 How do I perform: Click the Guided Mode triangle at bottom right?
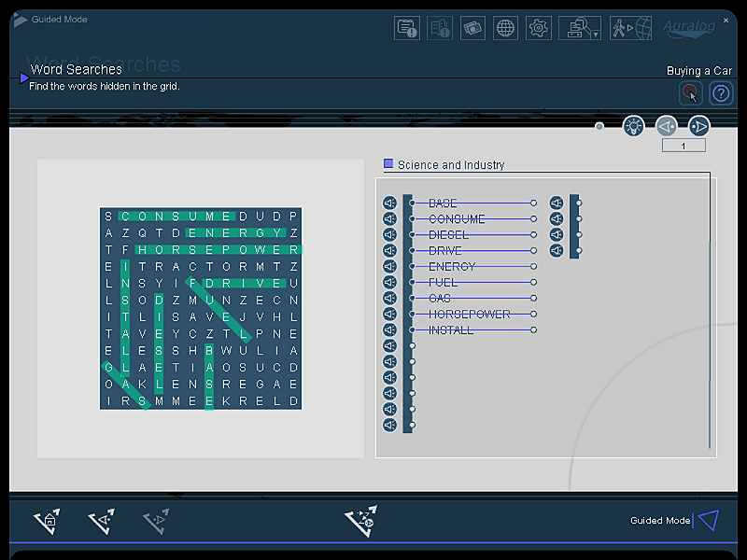[x=708, y=520]
